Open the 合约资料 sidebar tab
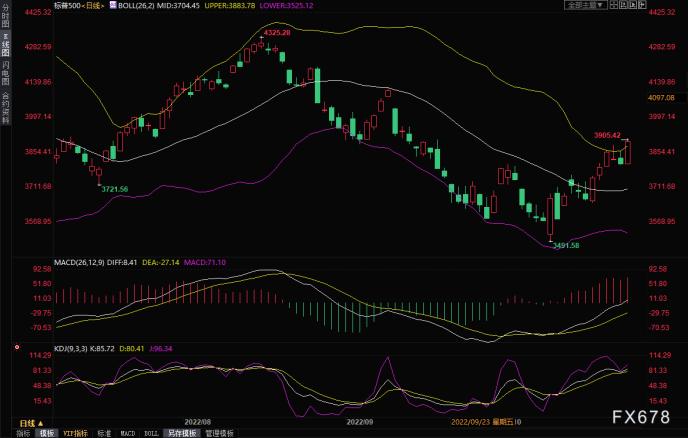688x438 pixels. (x=5, y=108)
